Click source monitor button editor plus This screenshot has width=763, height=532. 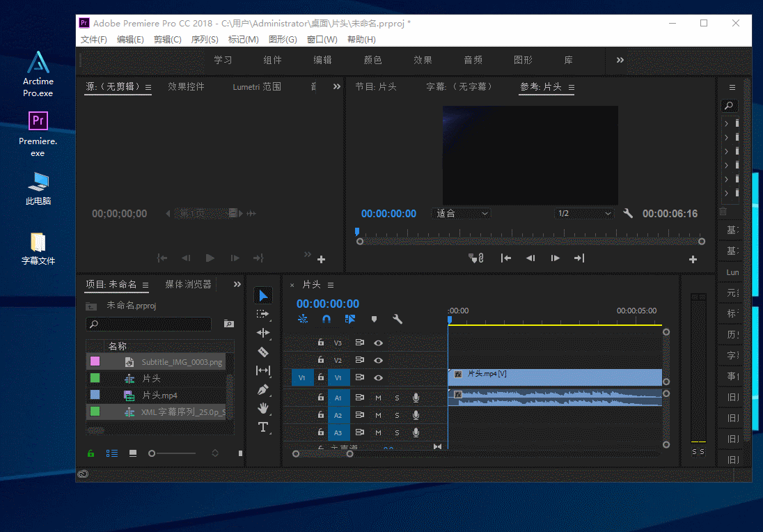(321, 260)
